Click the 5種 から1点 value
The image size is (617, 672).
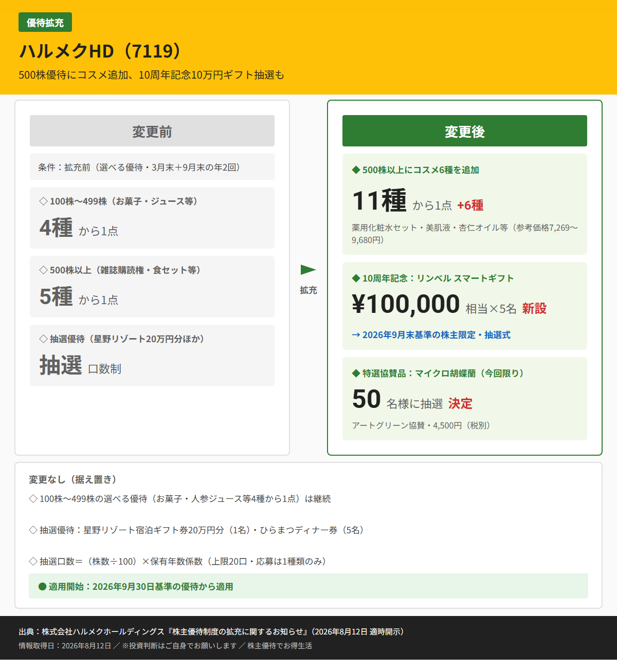79,297
